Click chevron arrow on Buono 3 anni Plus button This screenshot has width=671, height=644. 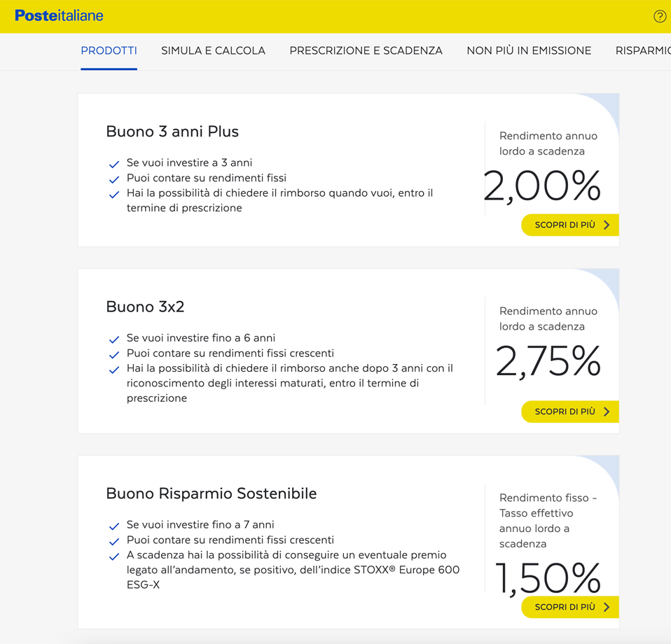click(x=607, y=225)
